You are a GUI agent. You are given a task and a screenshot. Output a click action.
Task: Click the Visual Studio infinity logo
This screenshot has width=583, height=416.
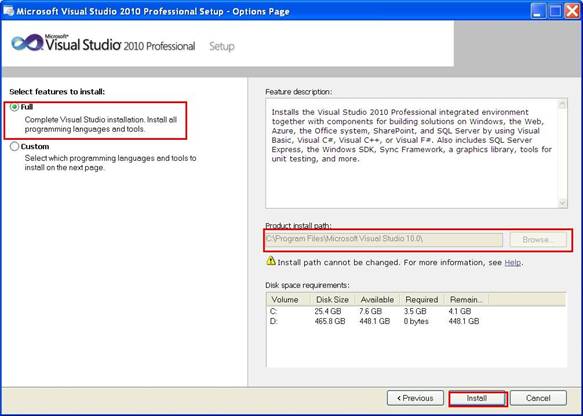tap(27, 43)
